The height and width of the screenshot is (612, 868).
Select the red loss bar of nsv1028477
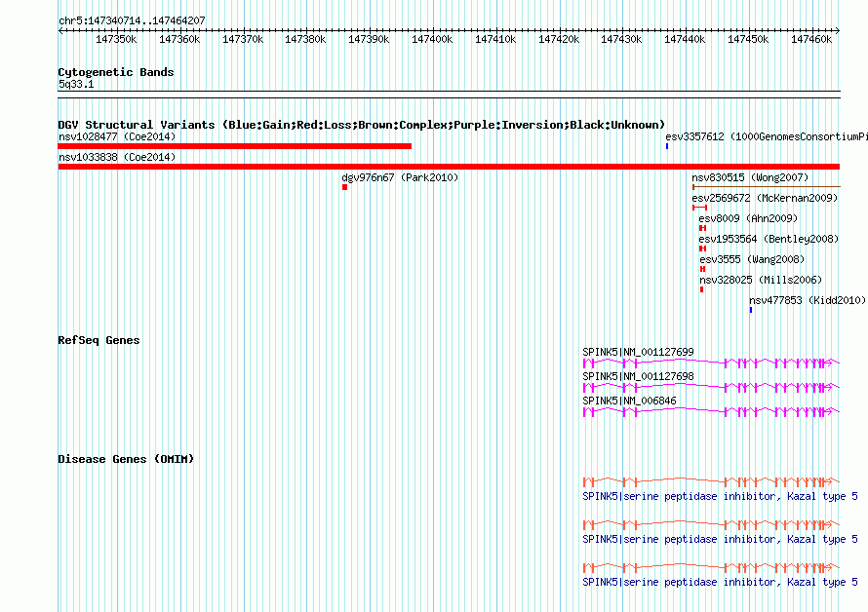tap(235, 146)
